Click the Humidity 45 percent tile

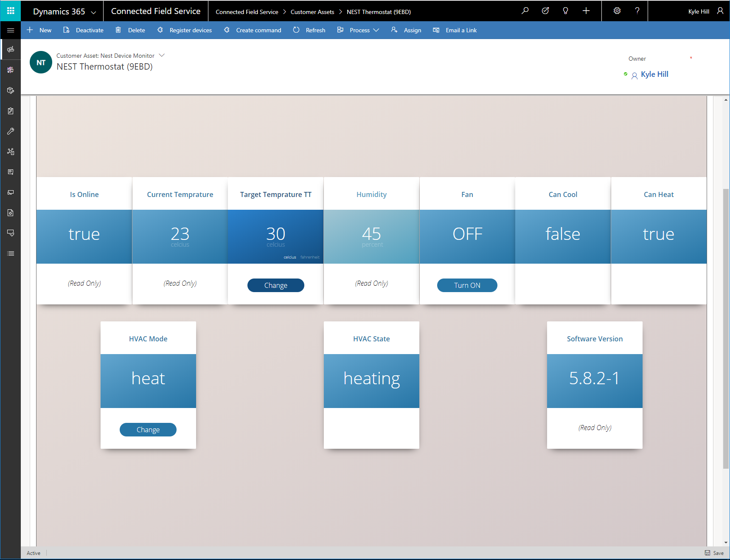click(371, 236)
